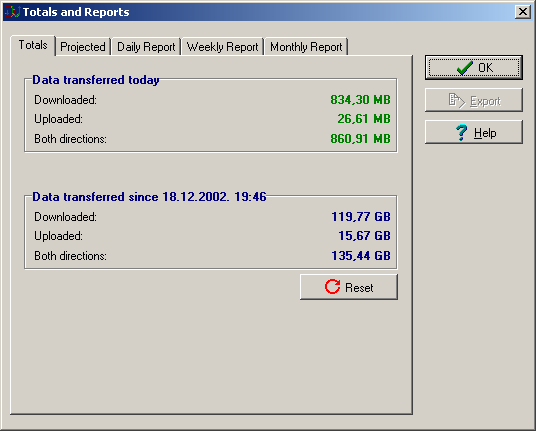Screen dimensions: 536x431
Task: Click today's both directions 860,91 MB value
Action: click(360, 139)
